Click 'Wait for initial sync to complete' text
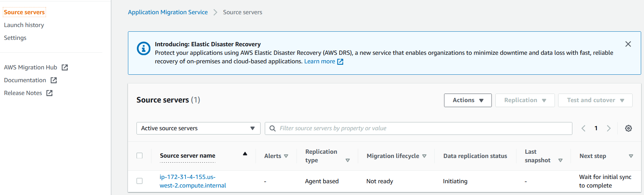The image size is (644, 195). pyautogui.click(x=605, y=181)
